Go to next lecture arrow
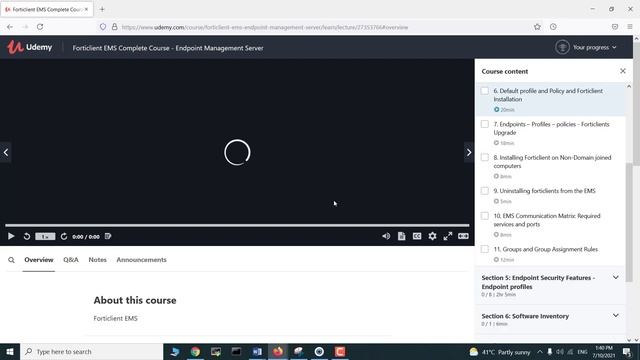The width and height of the screenshot is (640, 360). [x=469, y=152]
